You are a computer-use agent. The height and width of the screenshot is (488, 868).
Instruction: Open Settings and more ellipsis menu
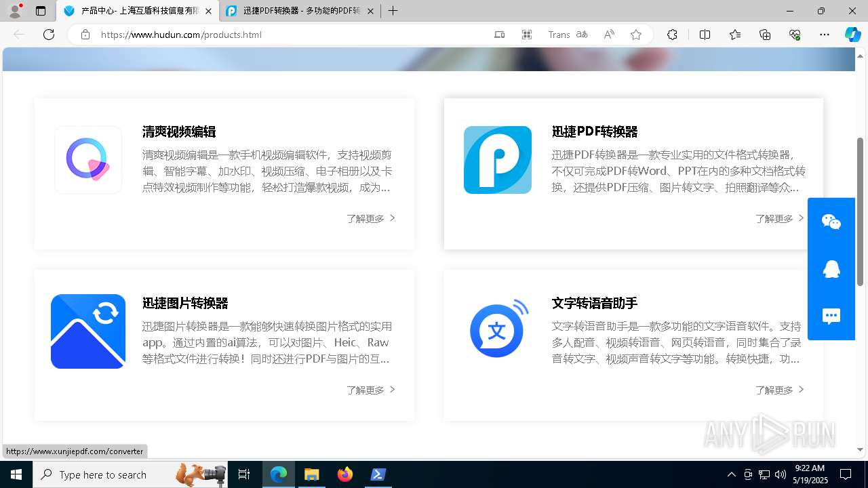coord(825,35)
